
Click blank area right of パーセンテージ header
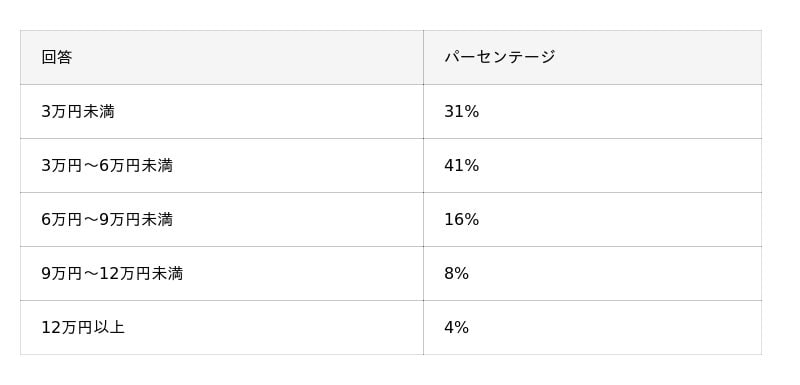pyautogui.click(x=658, y=57)
